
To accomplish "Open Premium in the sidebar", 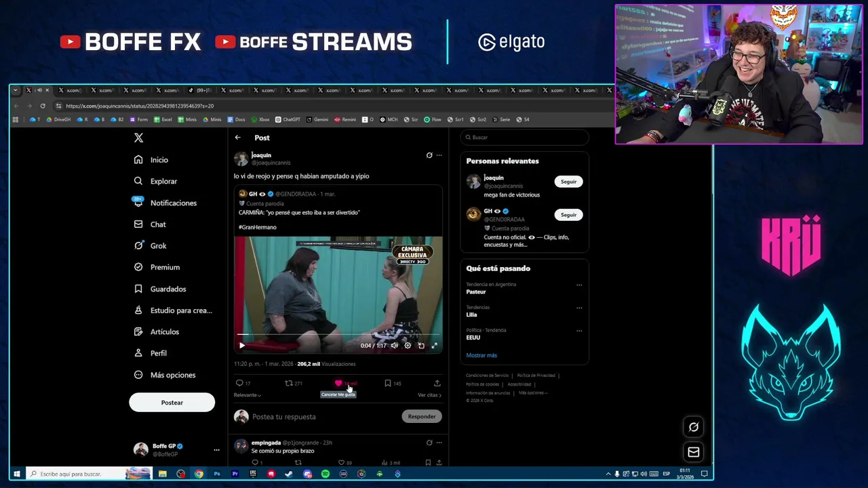I will (x=157, y=267).
